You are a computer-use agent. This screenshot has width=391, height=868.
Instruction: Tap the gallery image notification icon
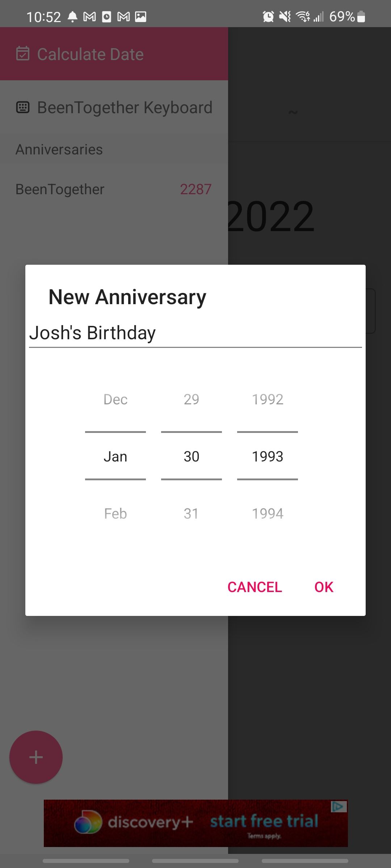[140, 17]
